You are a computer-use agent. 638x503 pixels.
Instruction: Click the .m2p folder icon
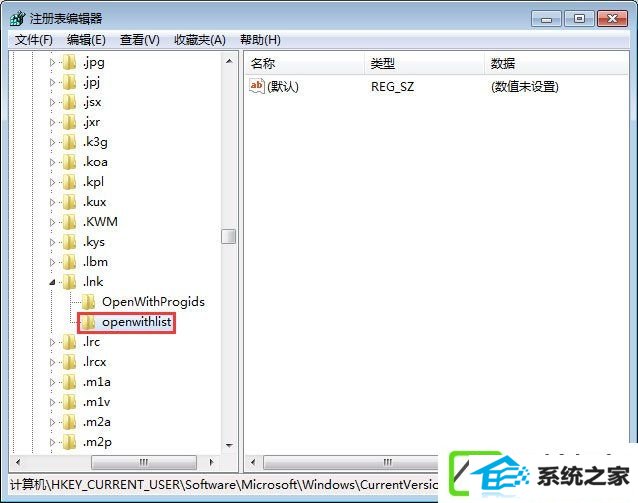point(70,442)
